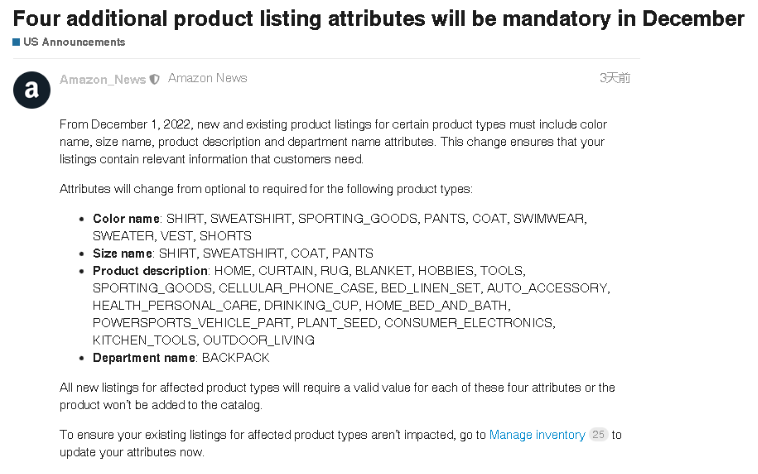This screenshot has width=758, height=474.
Task: Open the Four additional product listing attributes title
Action: [x=379, y=19]
